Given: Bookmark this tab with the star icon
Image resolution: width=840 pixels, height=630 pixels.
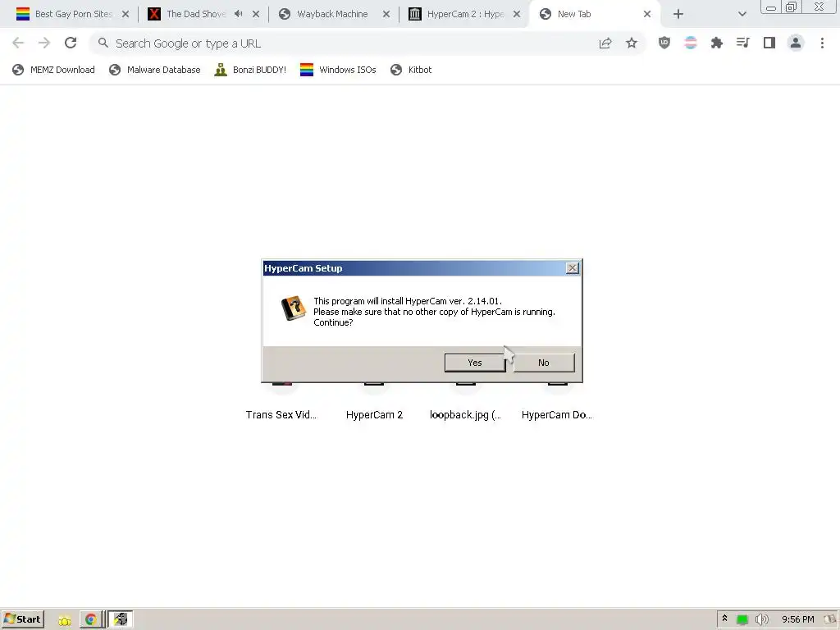Looking at the screenshot, I should tap(632, 43).
